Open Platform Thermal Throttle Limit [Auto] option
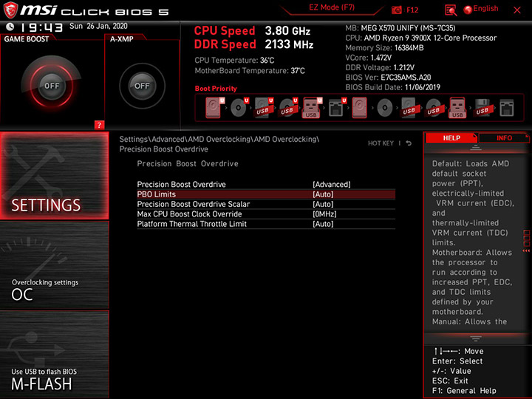 pyautogui.click(x=266, y=224)
